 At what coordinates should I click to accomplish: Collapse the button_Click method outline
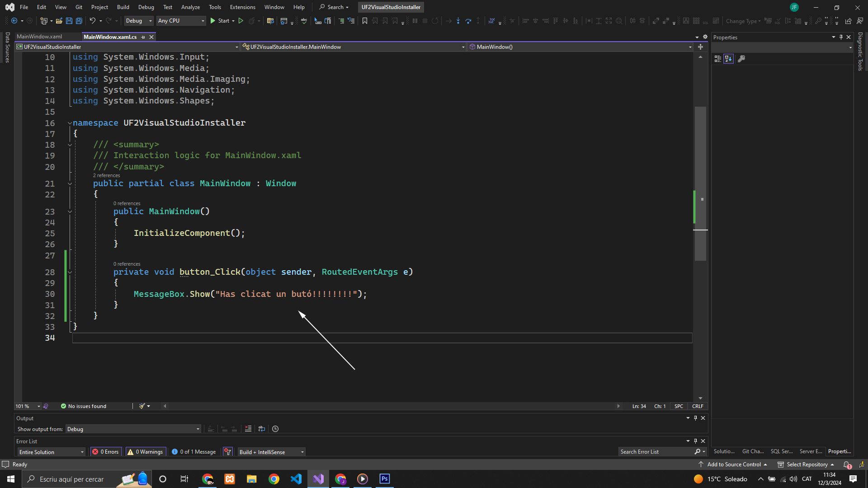tap(70, 272)
